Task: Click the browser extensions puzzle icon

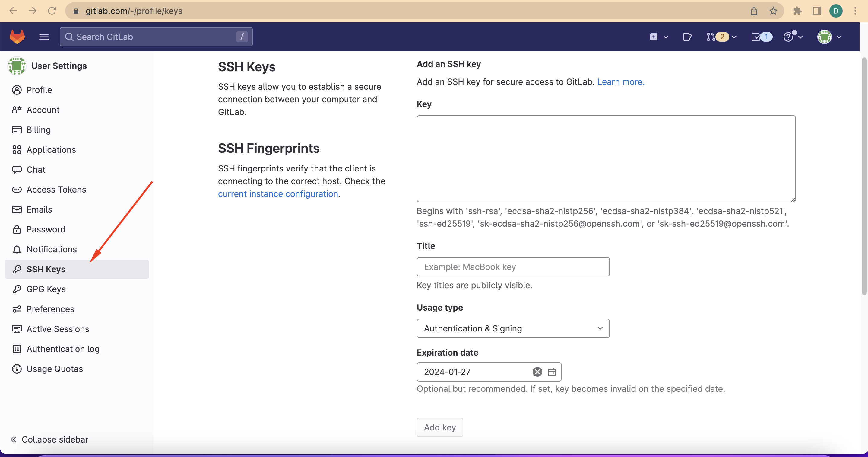Action: point(797,11)
